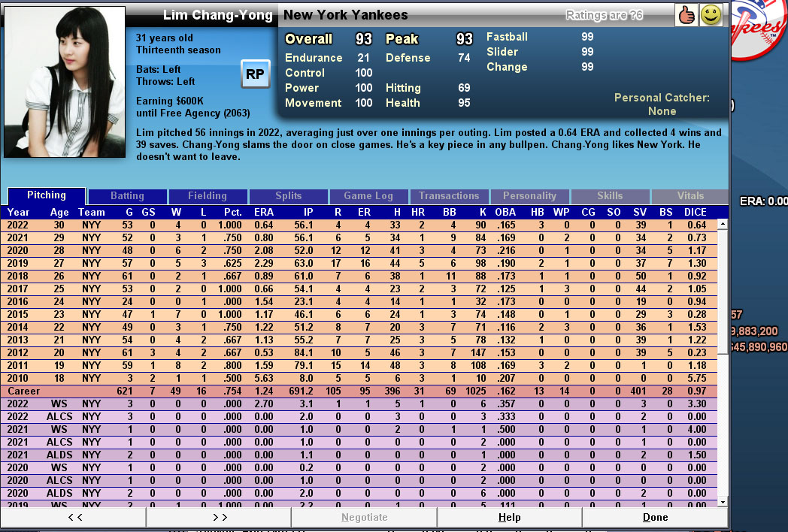The image size is (788, 532).
Task: Select the 2018 season row with 50 saves
Action: (359, 276)
